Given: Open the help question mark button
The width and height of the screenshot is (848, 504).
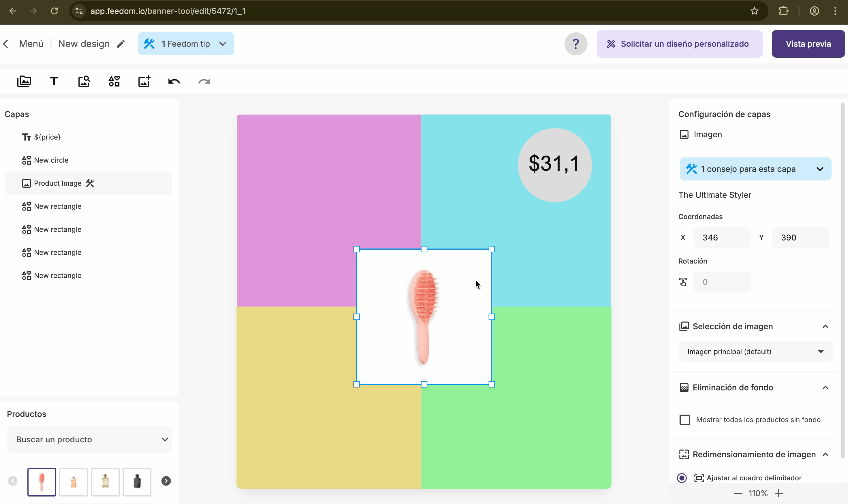Looking at the screenshot, I should click(575, 44).
